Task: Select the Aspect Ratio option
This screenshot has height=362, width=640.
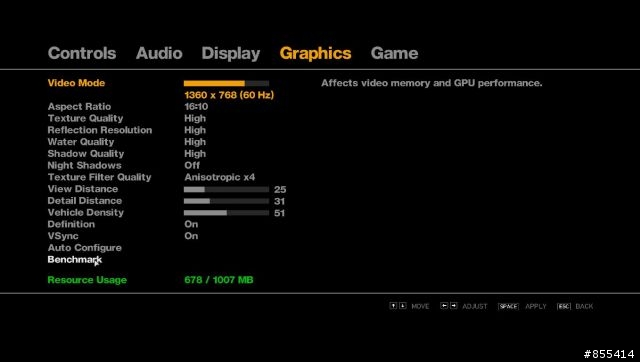Action: (79, 107)
